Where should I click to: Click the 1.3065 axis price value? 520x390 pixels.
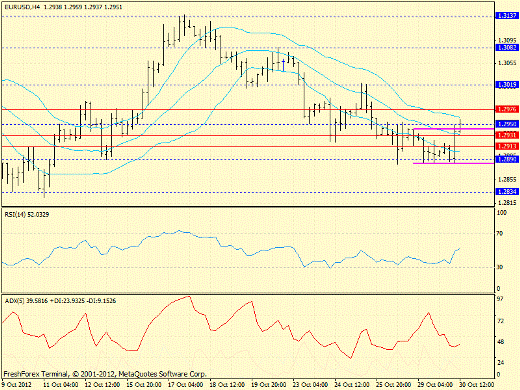507,63
